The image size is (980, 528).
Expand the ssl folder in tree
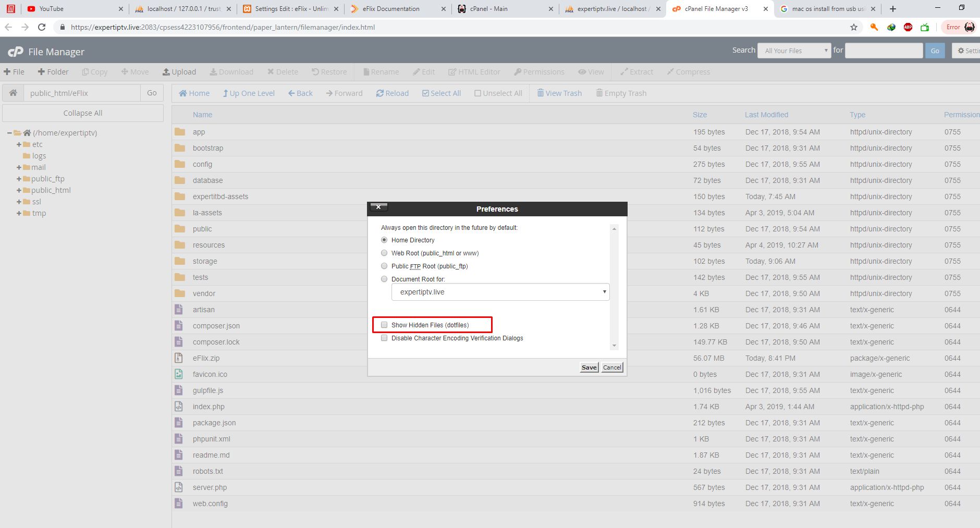(x=19, y=202)
